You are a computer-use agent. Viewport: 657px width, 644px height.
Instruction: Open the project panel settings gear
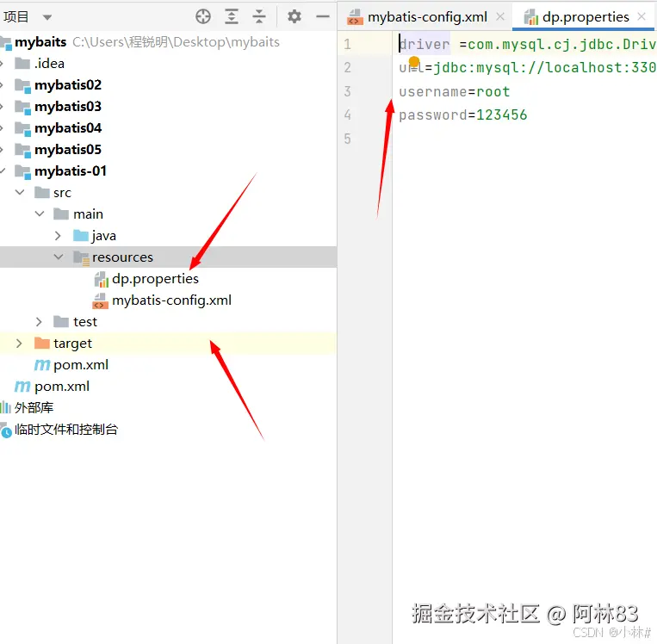tap(294, 16)
